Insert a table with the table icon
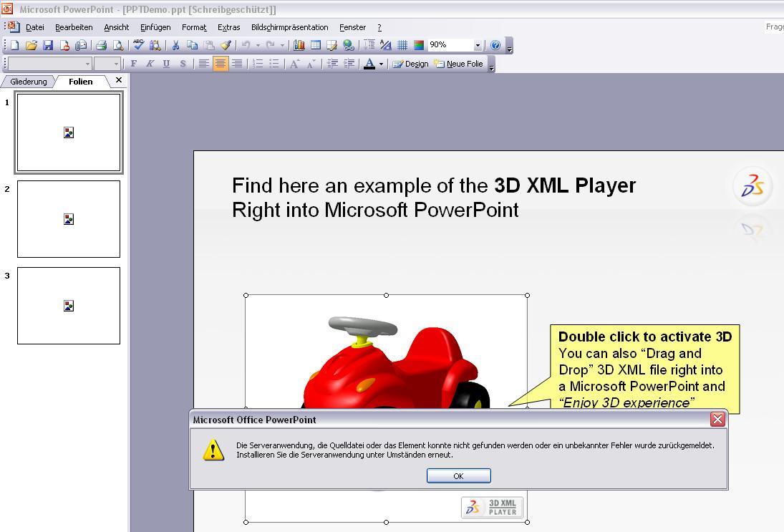 (x=316, y=46)
